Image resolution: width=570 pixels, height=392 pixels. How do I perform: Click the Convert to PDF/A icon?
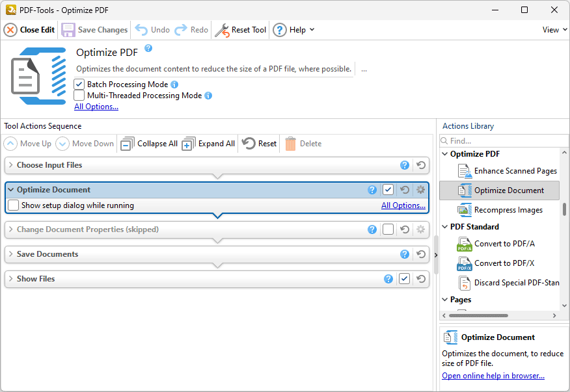point(465,245)
